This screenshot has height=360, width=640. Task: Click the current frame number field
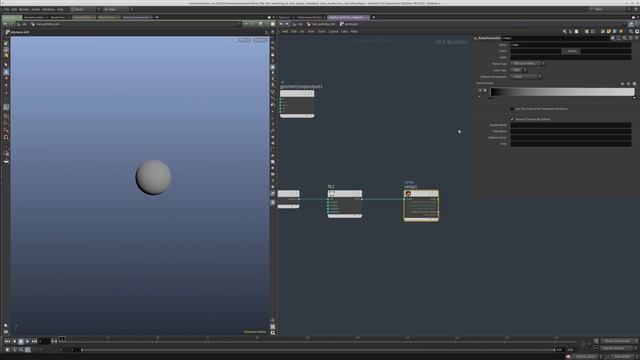(x=44, y=341)
